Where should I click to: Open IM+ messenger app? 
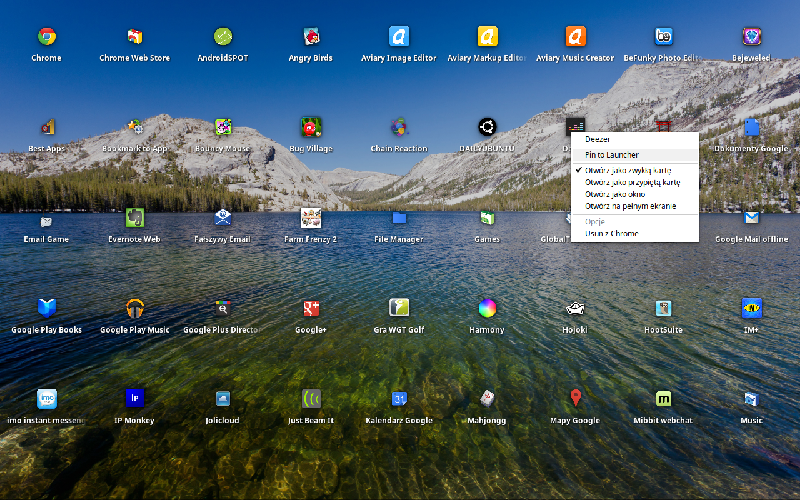point(752,308)
